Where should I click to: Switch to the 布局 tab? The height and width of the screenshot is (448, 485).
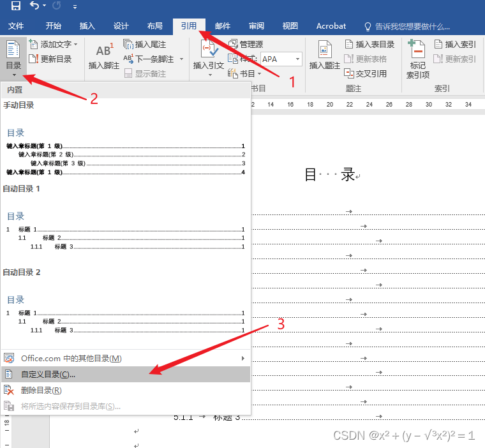[x=154, y=26]
